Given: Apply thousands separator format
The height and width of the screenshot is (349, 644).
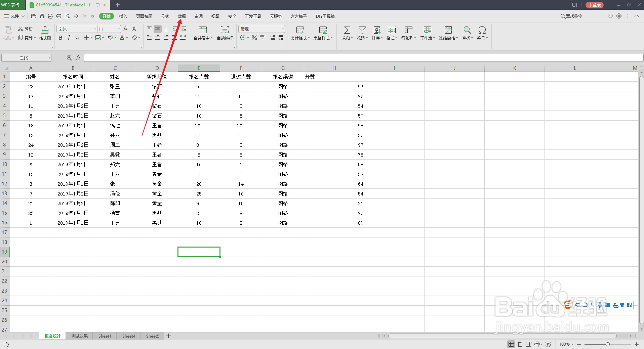Looking at the screenshot, I should pos(263,38).
